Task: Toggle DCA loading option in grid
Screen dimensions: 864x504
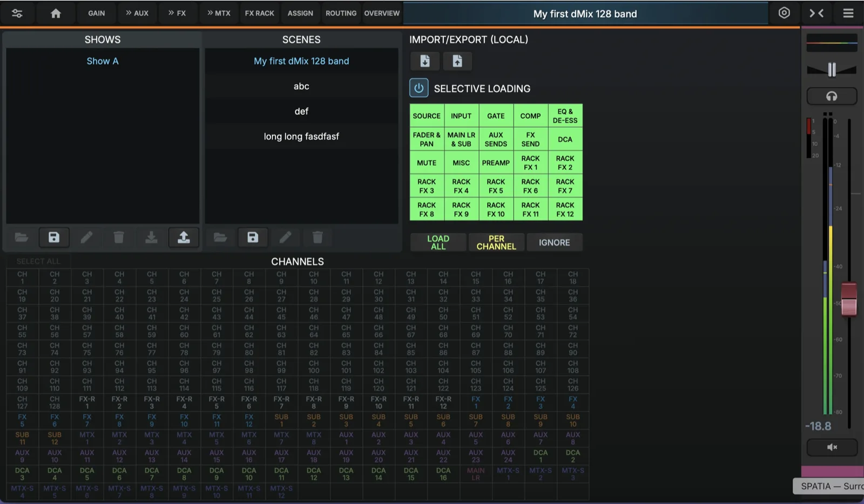Action: (565, 139)
